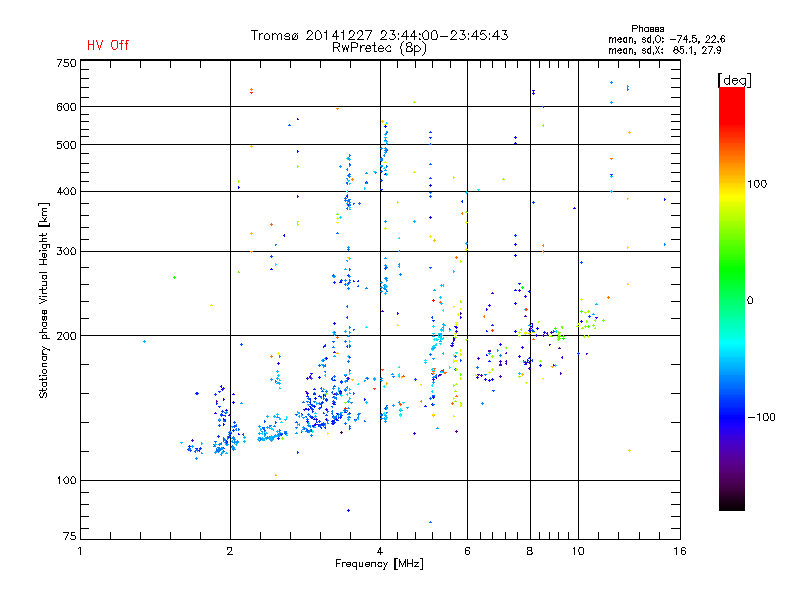
Task: Select the 'mean, sd,O: -74.5, 22.6' line
Action: [x=666, y=39]
